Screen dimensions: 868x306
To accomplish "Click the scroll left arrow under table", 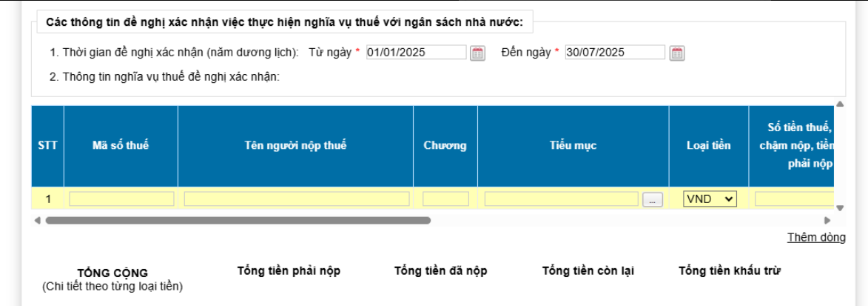I will click(37, 220).
